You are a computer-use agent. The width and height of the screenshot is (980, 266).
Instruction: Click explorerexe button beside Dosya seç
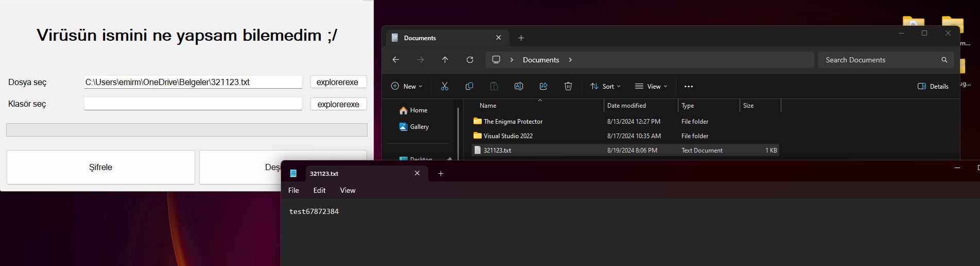pyautogui.click(x=338, y=82)
